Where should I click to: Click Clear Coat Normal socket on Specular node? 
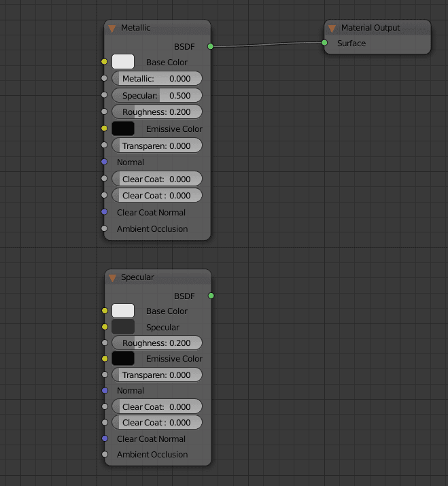click(105, 438)
